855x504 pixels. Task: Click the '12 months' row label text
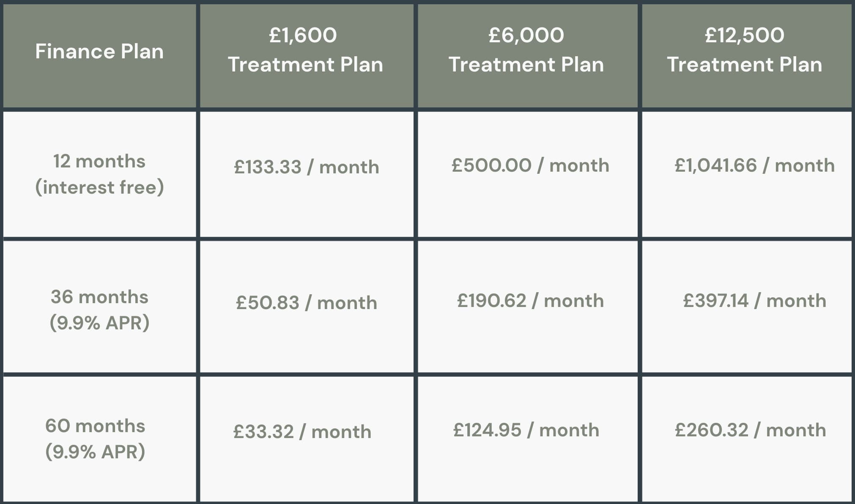[99, 161]
